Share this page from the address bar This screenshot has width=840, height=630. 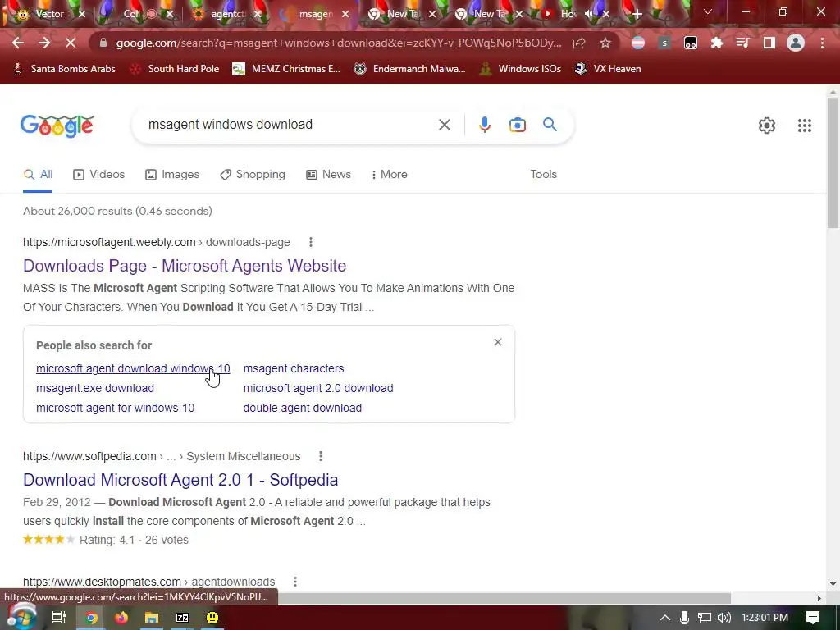579,43
